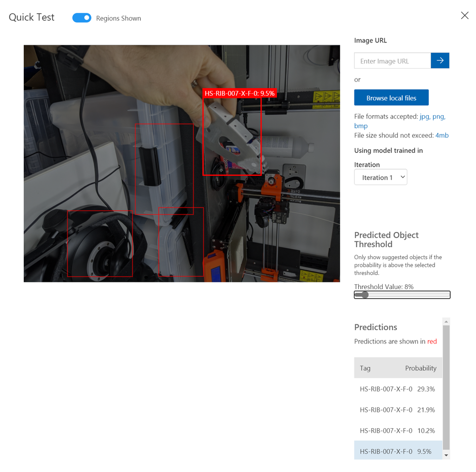The height and width of the screenshot is (472, 476).
Task: Select the 29.3% prediction row
Action: tap(398, 389)
